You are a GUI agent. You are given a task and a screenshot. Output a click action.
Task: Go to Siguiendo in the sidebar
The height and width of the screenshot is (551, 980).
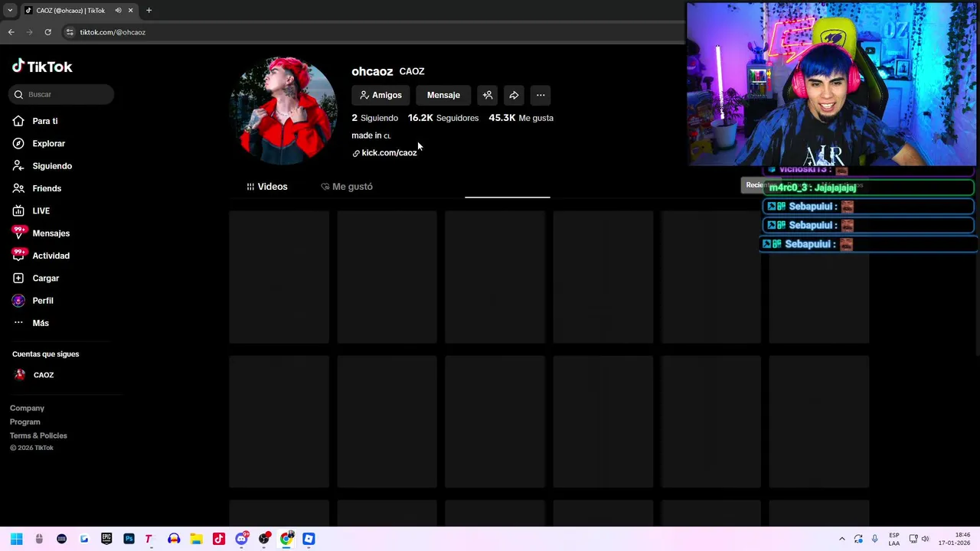42,166
